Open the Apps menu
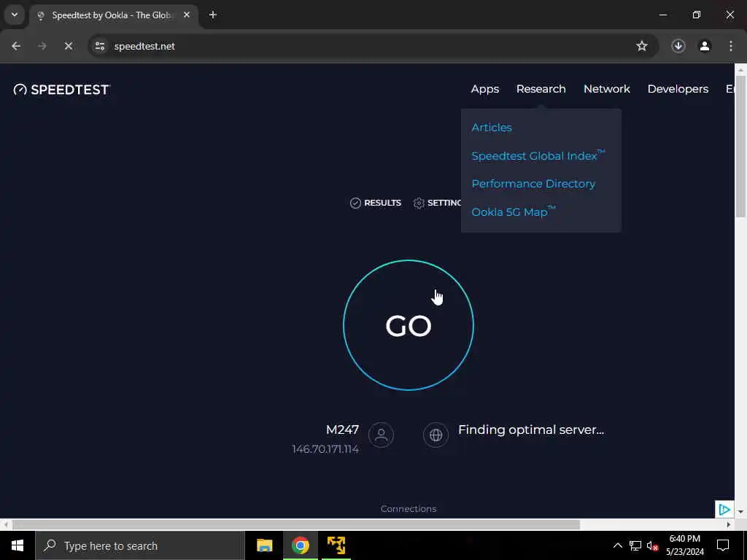This screenshot has width=747, height=560. 485,89
